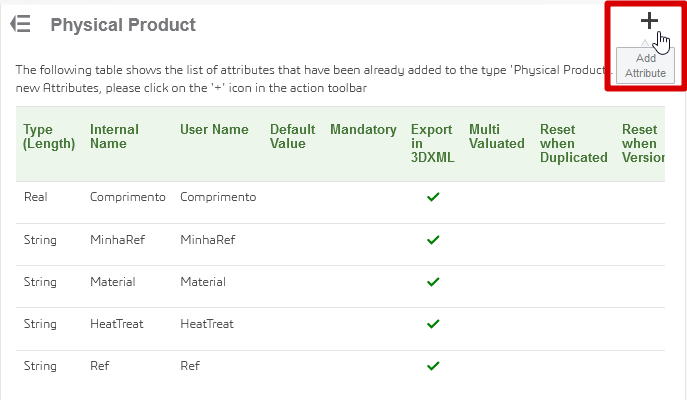Click the green checkmark in HeatTreat row

pos(433,324)
